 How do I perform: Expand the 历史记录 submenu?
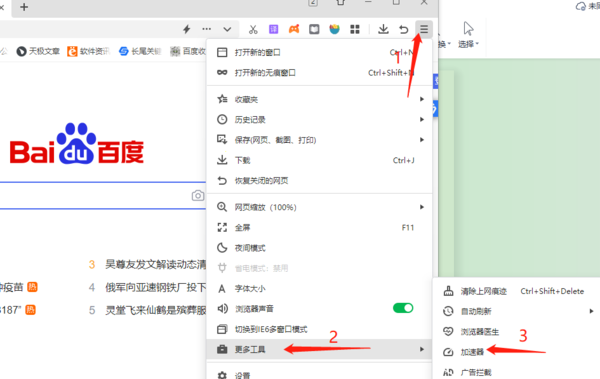coord(320,119)
